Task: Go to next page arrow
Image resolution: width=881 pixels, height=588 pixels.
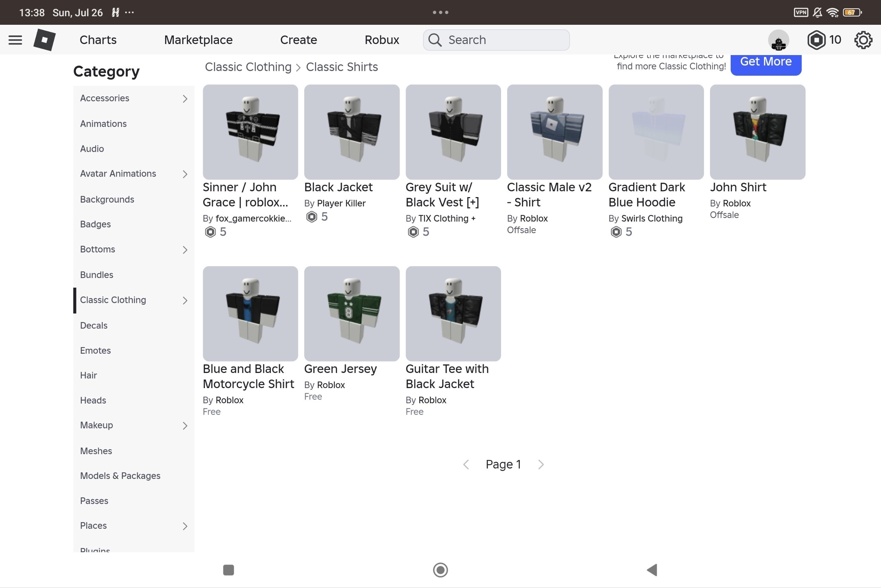Action: 540,464
